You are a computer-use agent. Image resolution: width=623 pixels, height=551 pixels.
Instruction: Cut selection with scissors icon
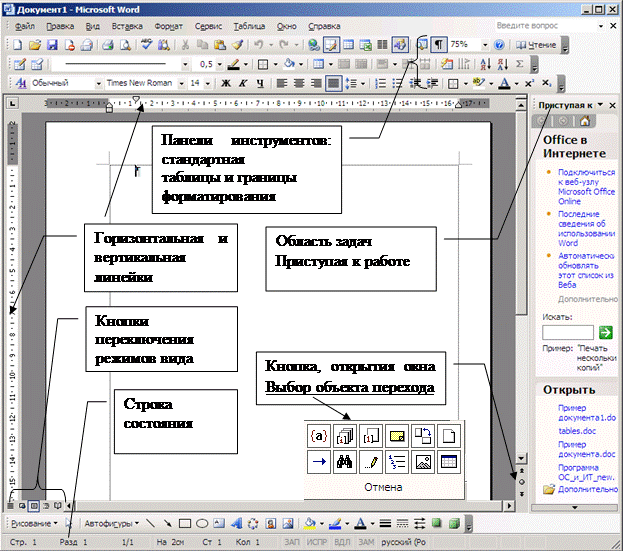[185, 44]
